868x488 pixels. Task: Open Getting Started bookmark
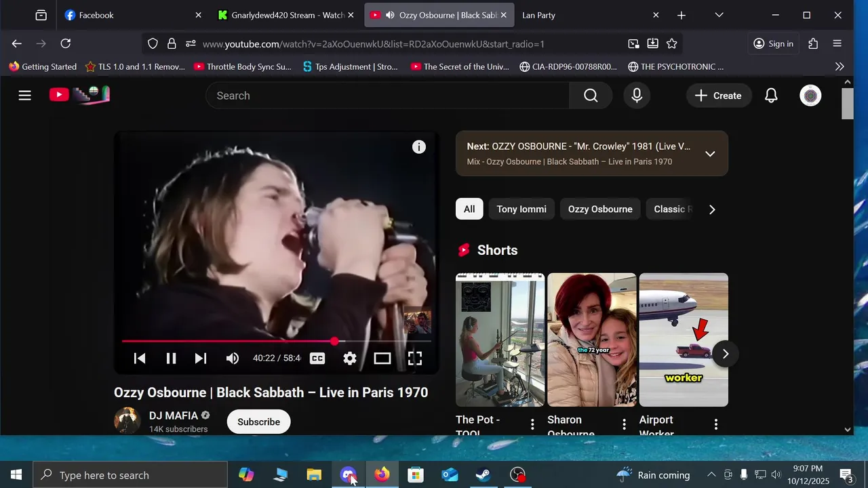pyautogui.click(x=43, y=66)
